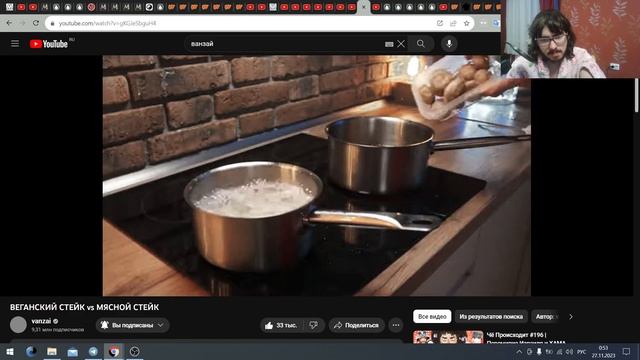Viewport: 640px width, 360px height.
Task: Open the on-screen keyboard icon in search
Action: pos(389,44)
